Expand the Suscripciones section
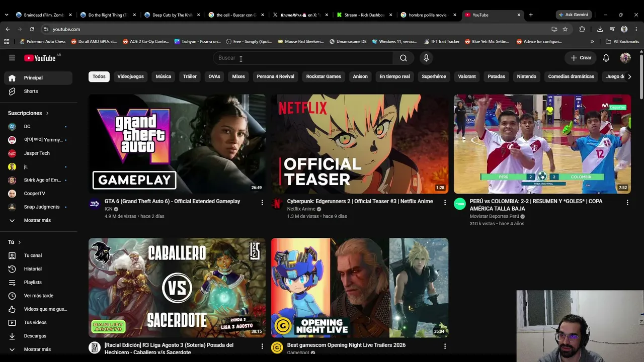 click(29, 113)
